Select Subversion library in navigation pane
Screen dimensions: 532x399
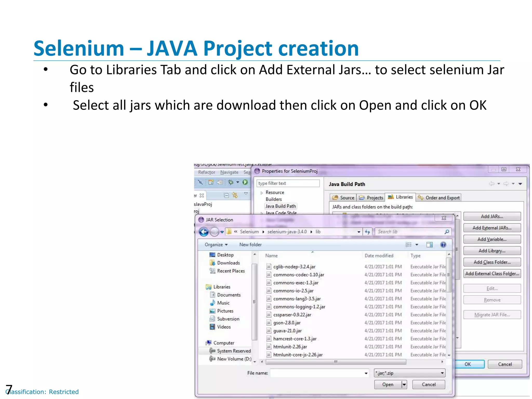coord(225,319)
